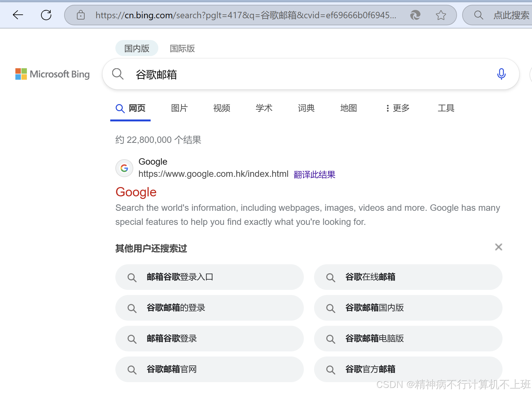The height and width of the screenshot is (394, 532).
Task: Open the 图片 results tab
Action: tap(179, 108)
